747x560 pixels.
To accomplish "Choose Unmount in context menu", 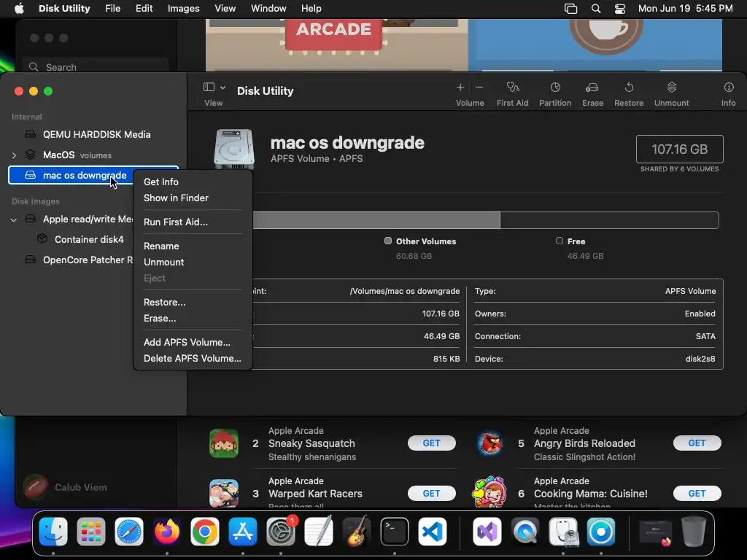I will click(x=163, y=262).
